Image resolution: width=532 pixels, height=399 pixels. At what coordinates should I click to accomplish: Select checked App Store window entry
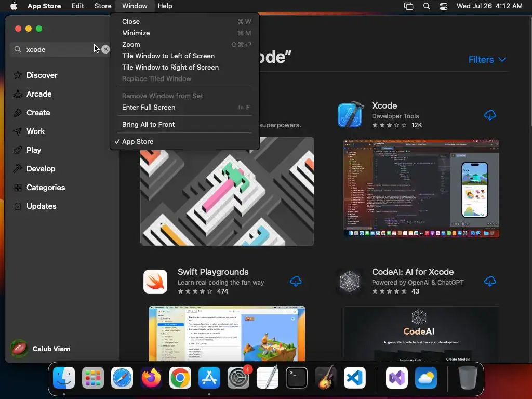click(185, 141)
